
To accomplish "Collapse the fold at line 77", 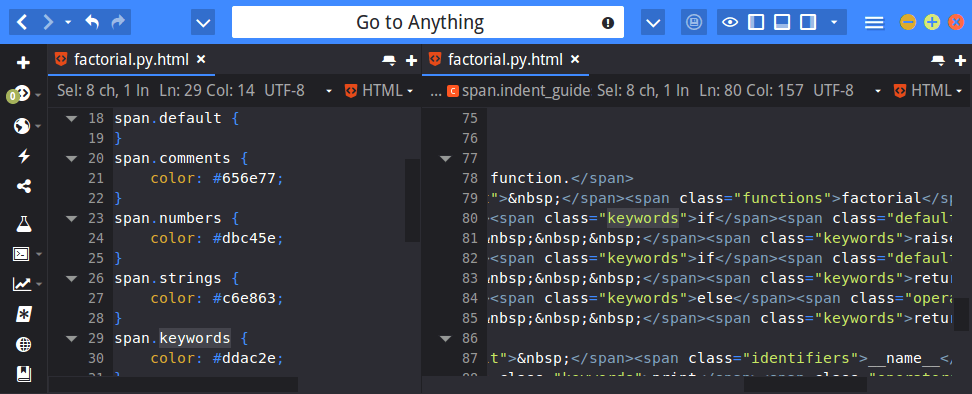I will (x=445, y=159).
